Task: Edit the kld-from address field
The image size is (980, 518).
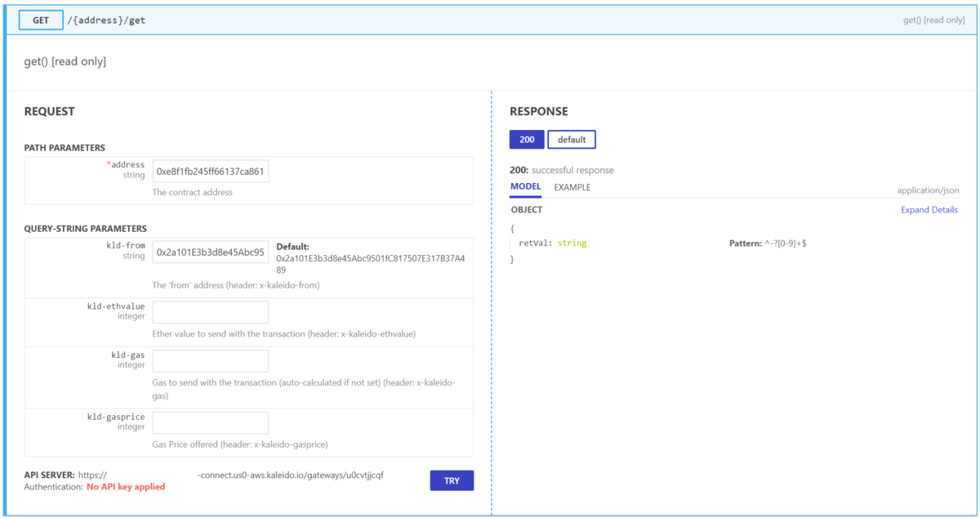Action: coord(211,252)
